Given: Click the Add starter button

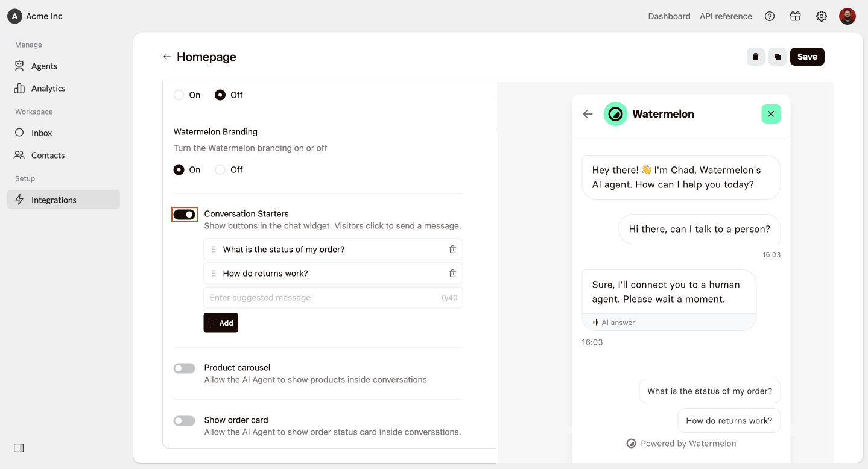Looking at the screenshot, I should click(221, 323).
